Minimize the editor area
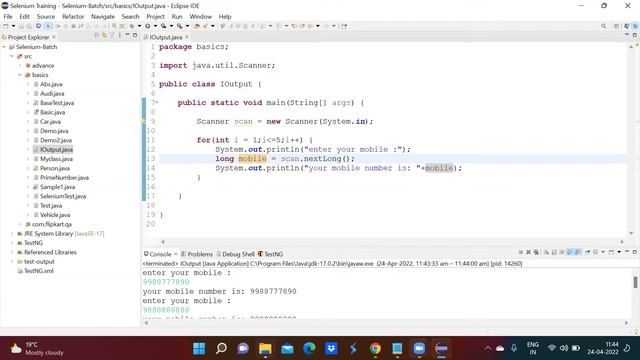640x360 pixels. coord(627,35)
